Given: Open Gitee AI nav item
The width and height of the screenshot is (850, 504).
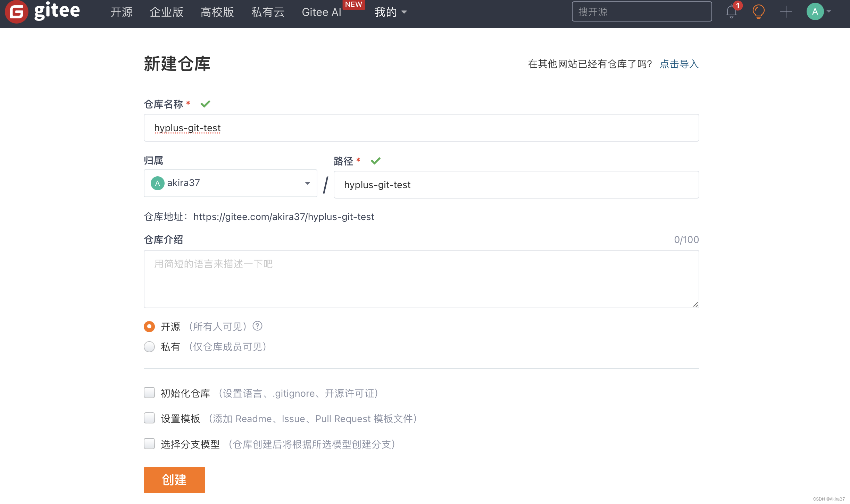Looking at the screenshot, I should tap(321, 12).
